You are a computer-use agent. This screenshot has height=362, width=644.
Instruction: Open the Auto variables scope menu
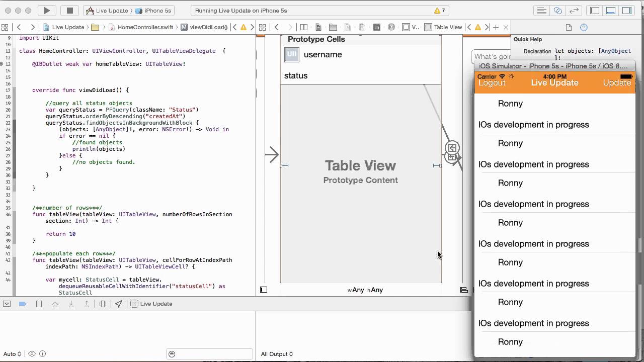(13, 354)
